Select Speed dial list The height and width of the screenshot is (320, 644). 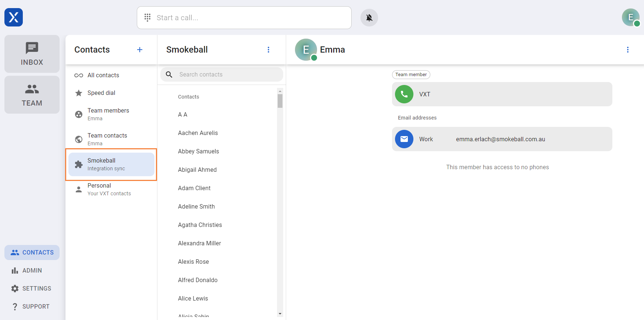111,93
